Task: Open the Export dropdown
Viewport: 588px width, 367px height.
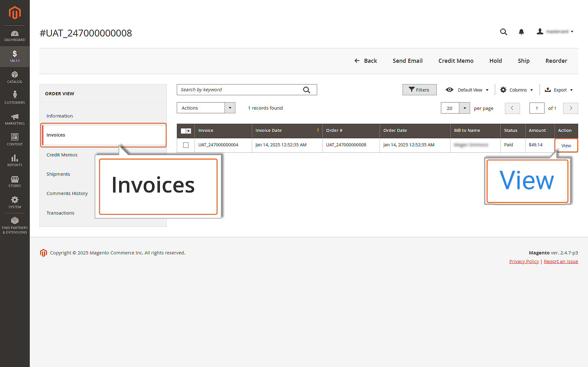Action: [559, 90]
